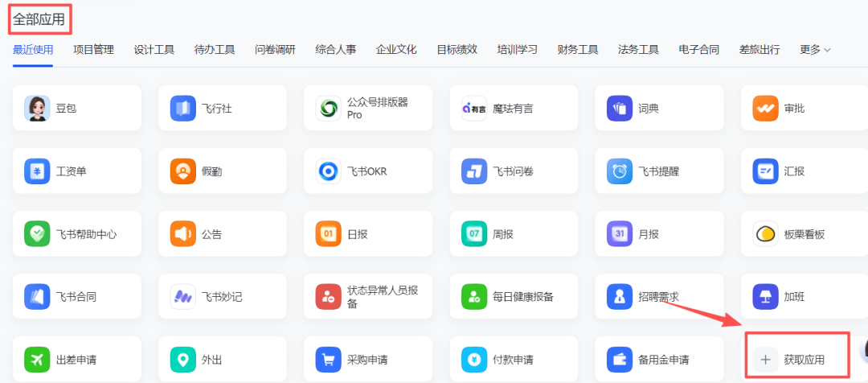Open the 审批 approval app icon

pos(765,108)
